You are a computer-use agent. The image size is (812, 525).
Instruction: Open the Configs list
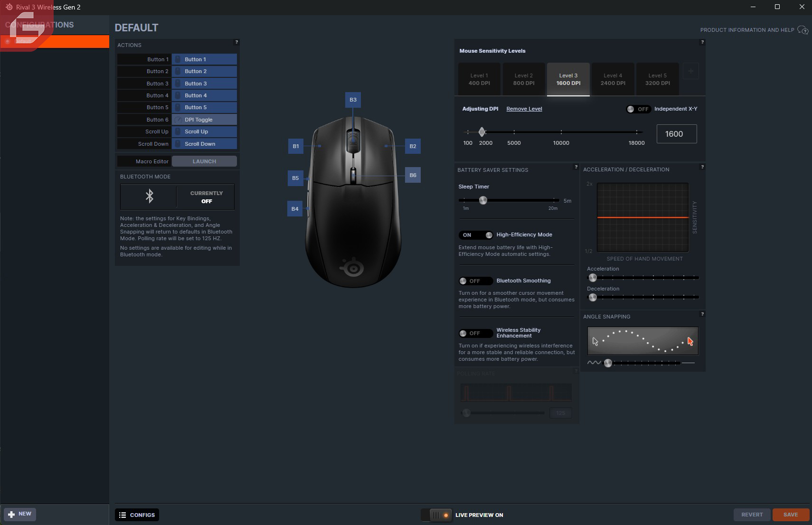(137, 515)
